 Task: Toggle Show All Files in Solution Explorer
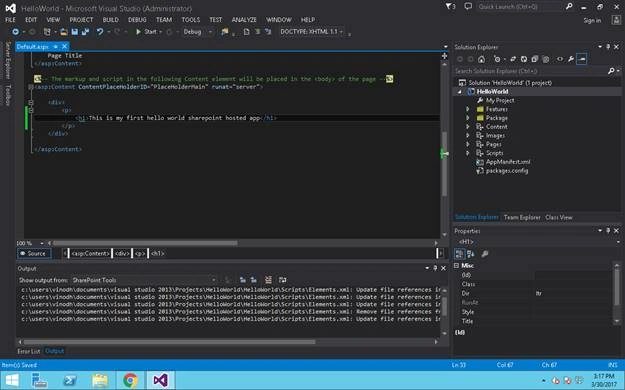(546, 59)
